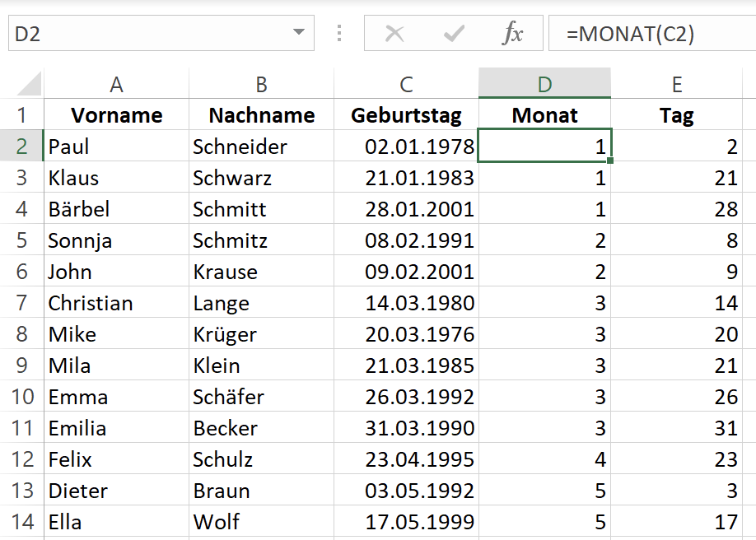Select column C header
The height and width of the screenshot is (540, 756).
pyautogui.click(x=406, y=84)
